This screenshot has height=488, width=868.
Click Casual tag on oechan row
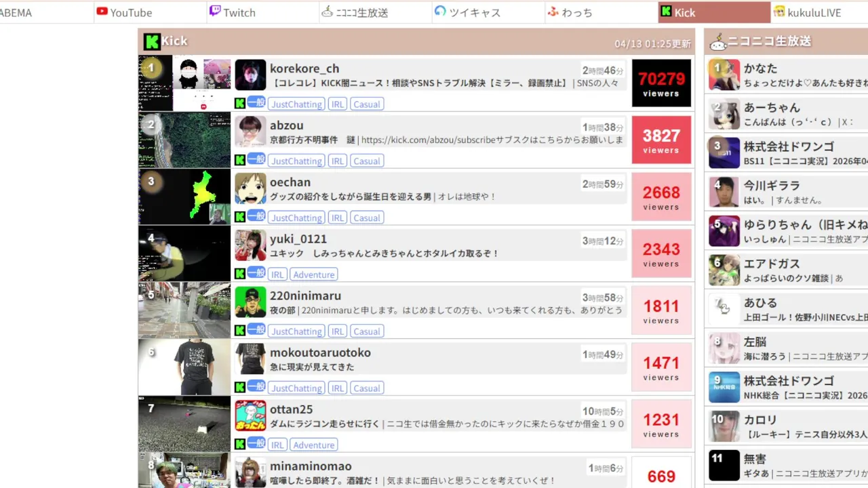pyautogui.click(x=367, y=218)
